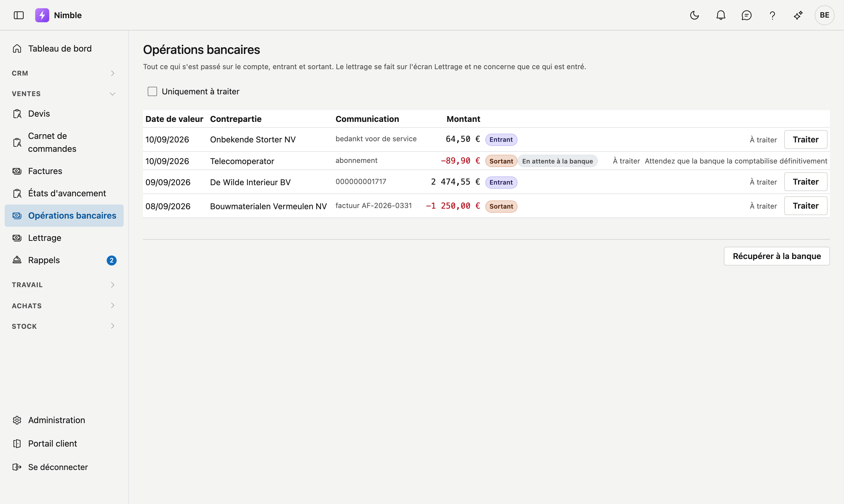Click the Devis clipboard icon
844x504 pixels.
click(17, 114)
